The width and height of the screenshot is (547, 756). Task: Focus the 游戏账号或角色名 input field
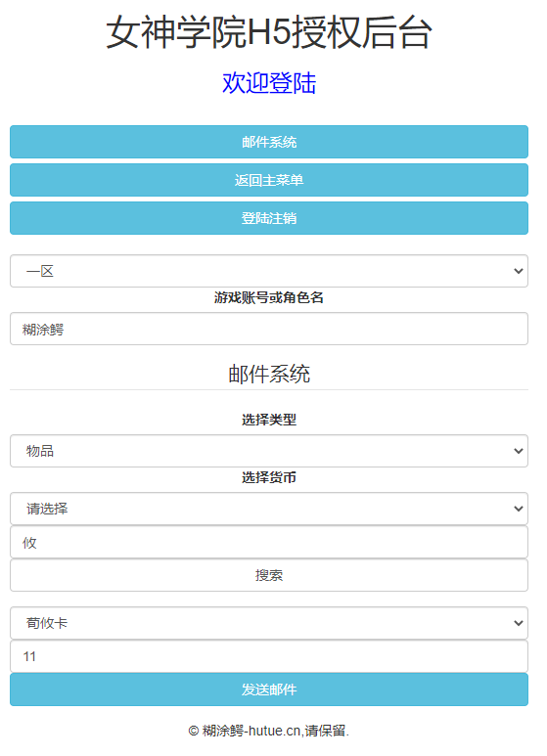(x=269, y=329)
